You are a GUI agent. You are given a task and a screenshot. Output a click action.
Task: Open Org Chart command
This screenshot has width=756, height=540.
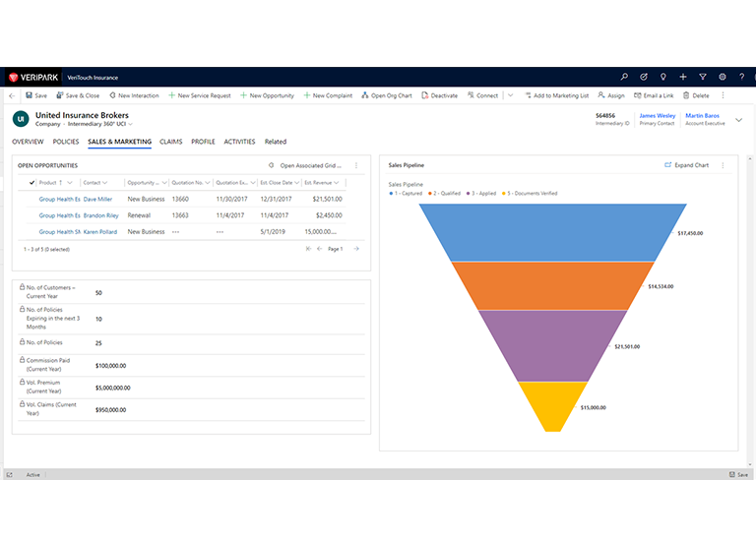click(x=387, y=95)
